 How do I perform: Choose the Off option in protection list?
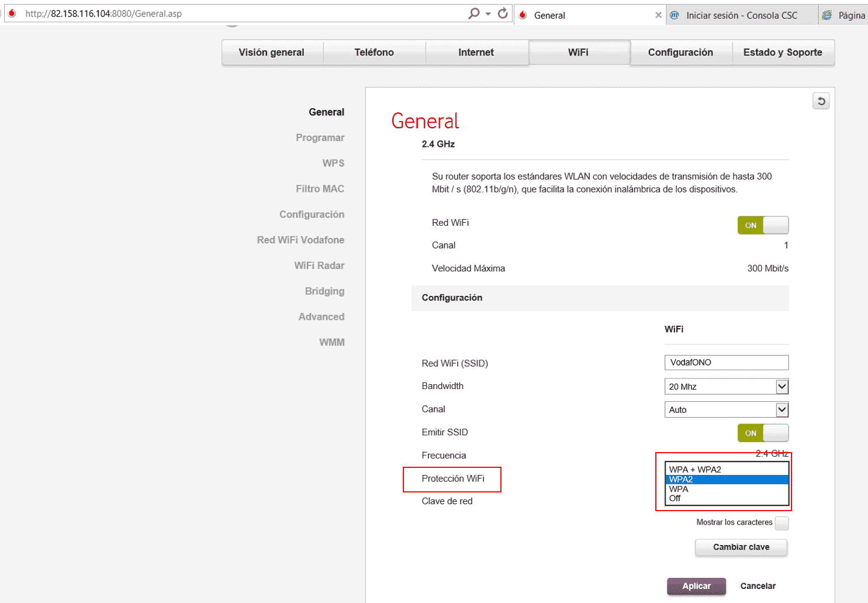pyautogui.click(x=675, y=498)
